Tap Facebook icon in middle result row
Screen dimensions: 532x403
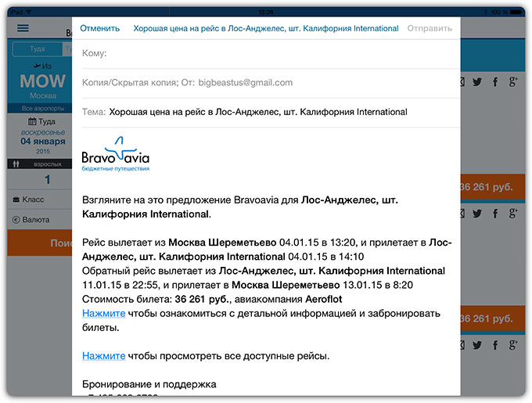[x=495, y=214]
